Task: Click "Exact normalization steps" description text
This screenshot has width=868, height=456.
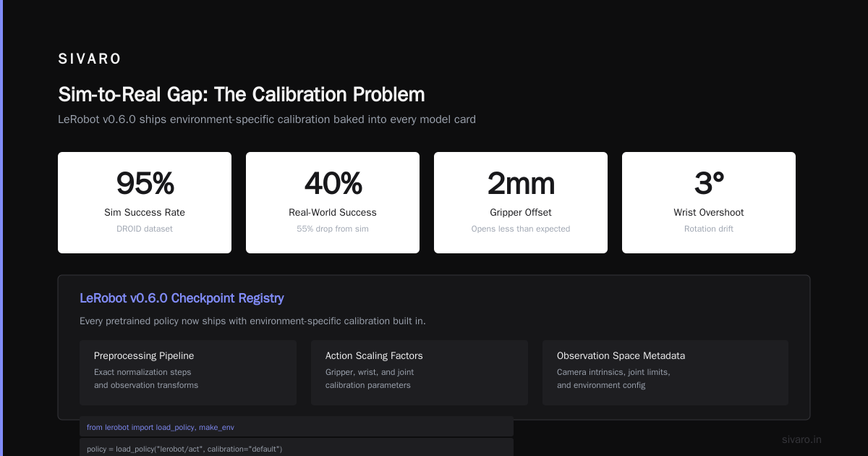Action: click(141, 372)
